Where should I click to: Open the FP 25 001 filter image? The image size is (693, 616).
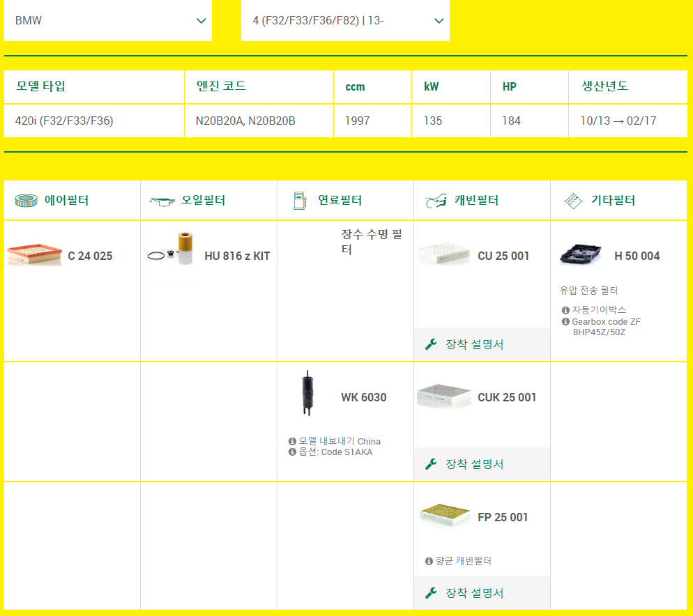click(x=445, y=515)
